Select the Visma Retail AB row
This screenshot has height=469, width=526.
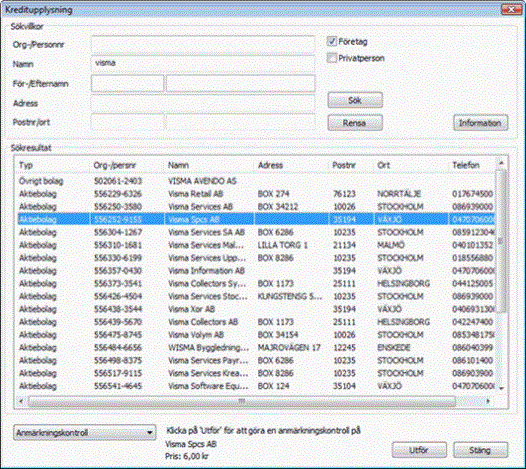[x=256, y=194]
